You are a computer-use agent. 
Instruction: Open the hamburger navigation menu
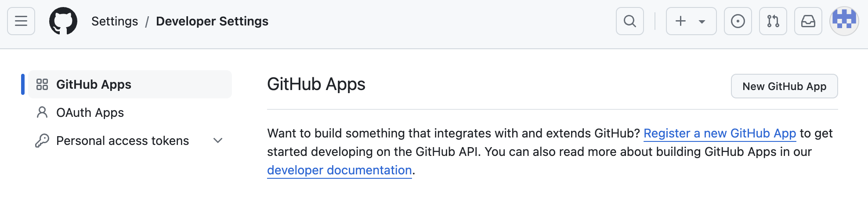click(21, 21)
